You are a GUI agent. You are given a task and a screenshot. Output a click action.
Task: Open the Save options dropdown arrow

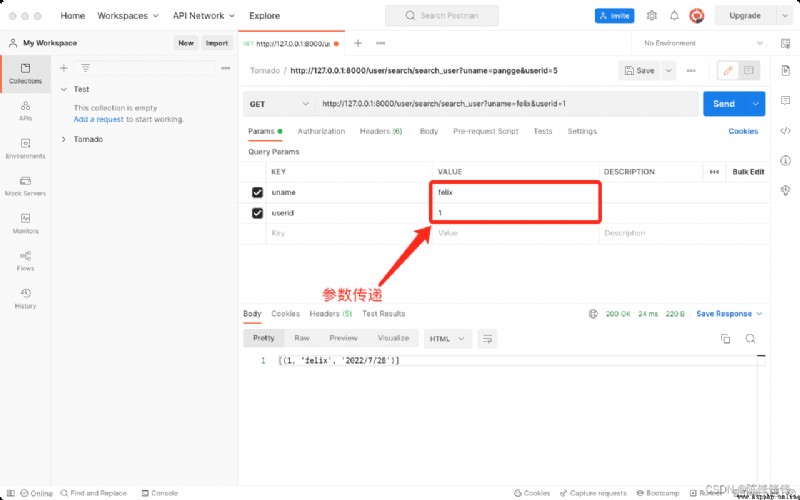[668, 71]
